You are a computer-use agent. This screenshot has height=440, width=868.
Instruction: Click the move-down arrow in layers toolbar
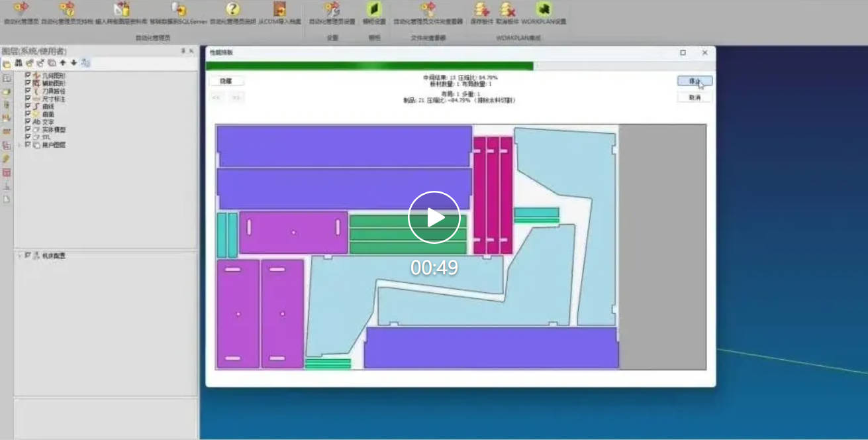coord(73,63)
